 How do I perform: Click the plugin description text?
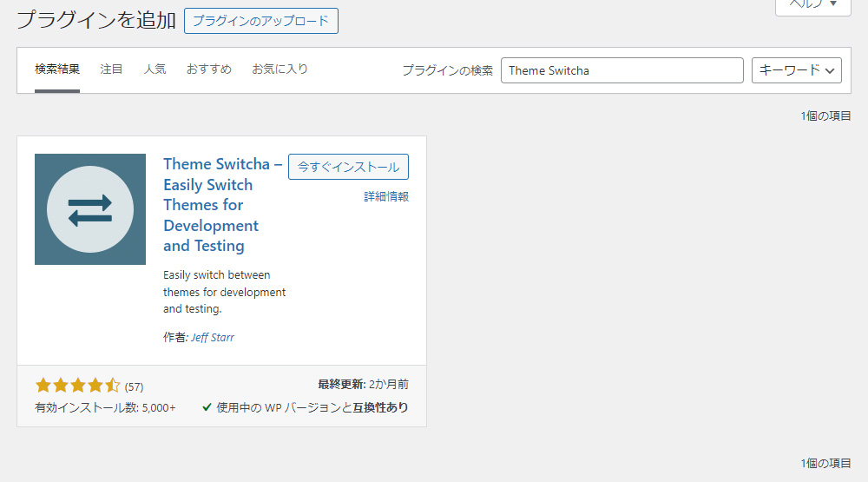coord(224,292)
